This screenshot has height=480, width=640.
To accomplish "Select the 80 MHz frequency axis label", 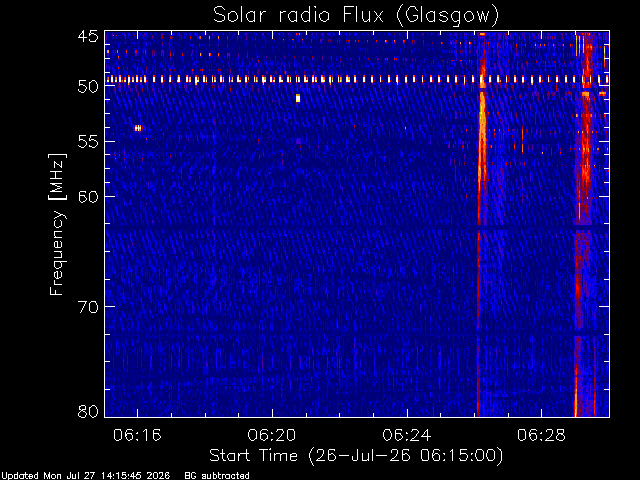I will tap(88, 411).
